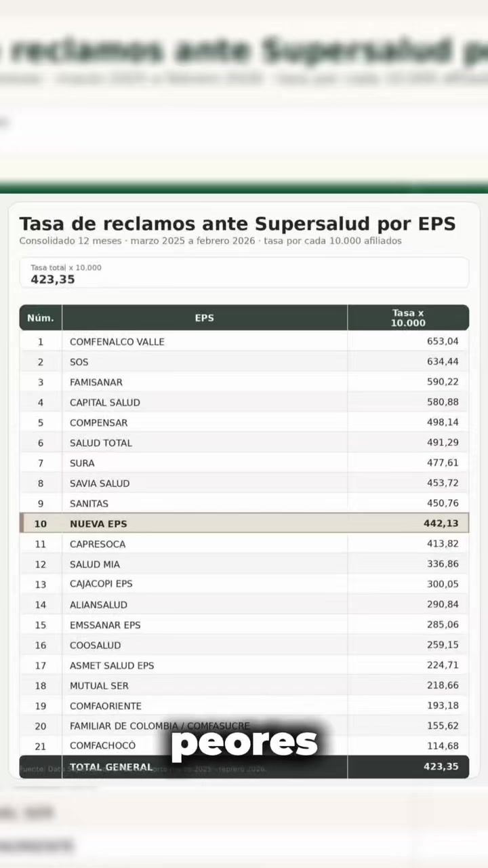Select the COOSALUD row
Viewport: 488px width, 868px height.
244,645
